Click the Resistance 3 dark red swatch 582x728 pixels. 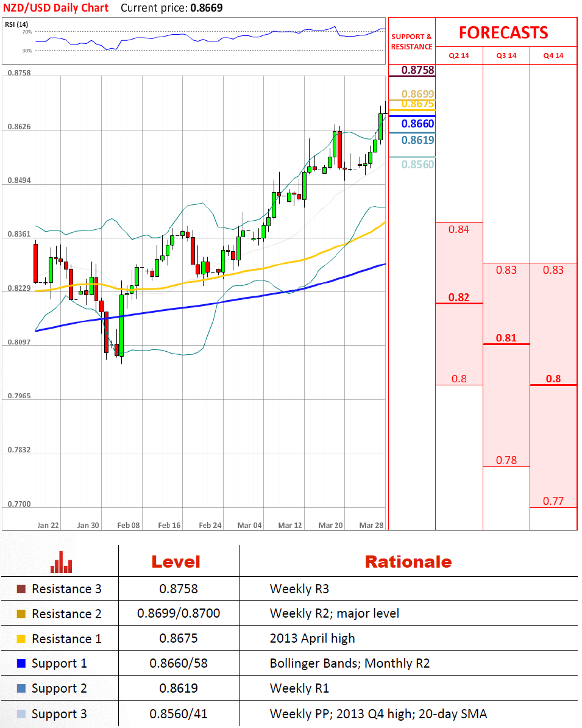[21, 589]
